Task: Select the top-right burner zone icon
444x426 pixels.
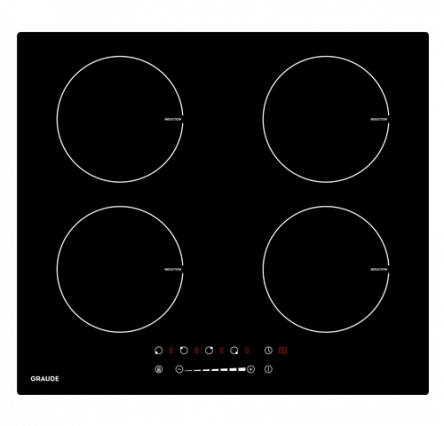Action: tap(209, 350)
